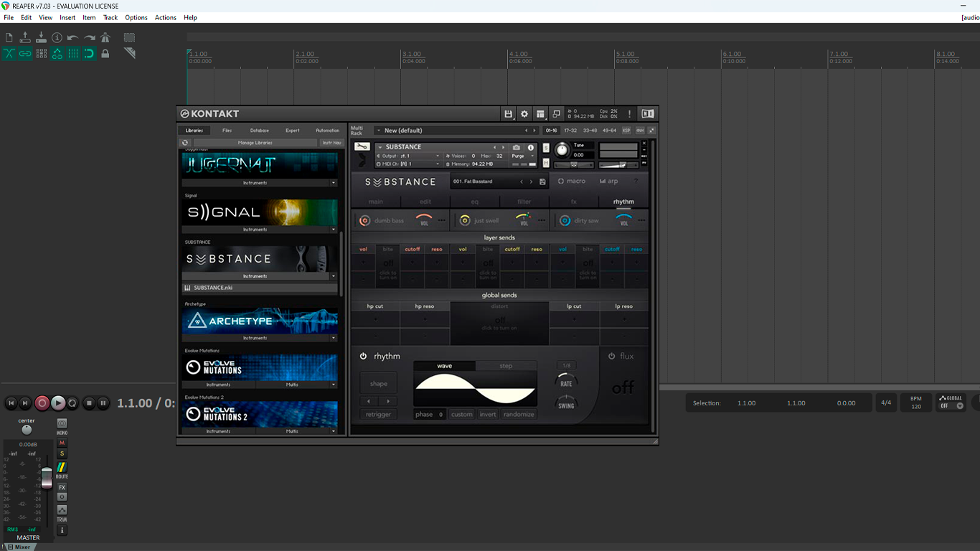
Task: Toggle envelope points move with items icon
Action: pyautogui.click(x=57, y=53)
